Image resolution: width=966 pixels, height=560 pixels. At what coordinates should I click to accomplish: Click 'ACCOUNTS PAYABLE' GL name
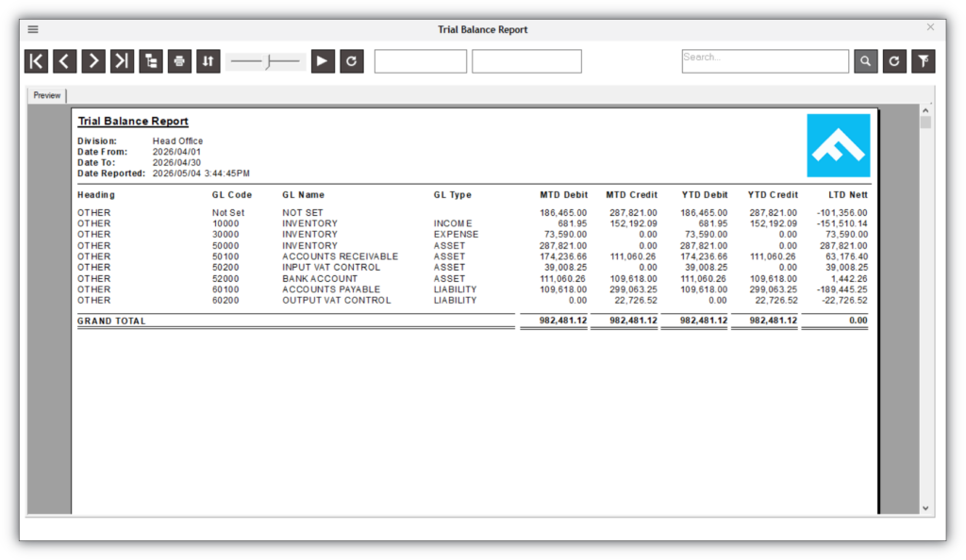(331, 289)
